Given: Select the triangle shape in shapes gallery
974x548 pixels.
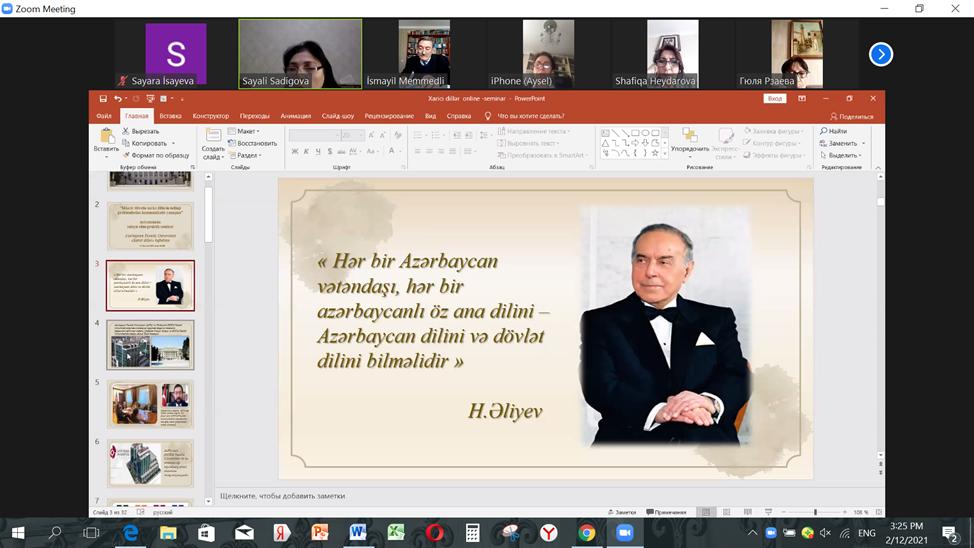Looking at the screenshot, I should (605, 143).
